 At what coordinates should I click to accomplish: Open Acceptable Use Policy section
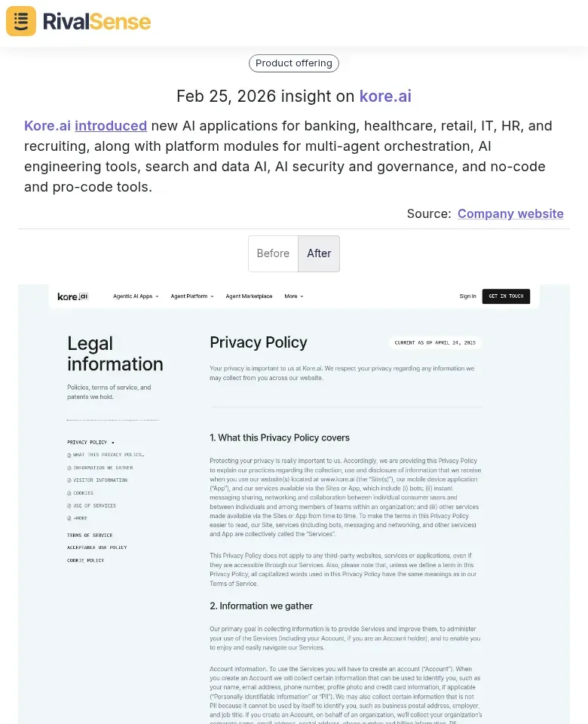96,548
